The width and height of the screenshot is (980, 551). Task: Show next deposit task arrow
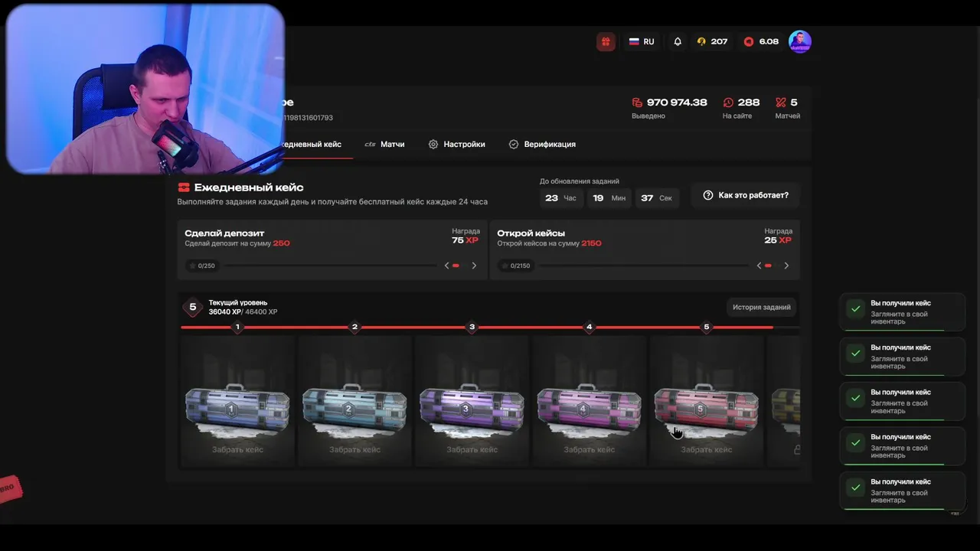coord(474,266)
